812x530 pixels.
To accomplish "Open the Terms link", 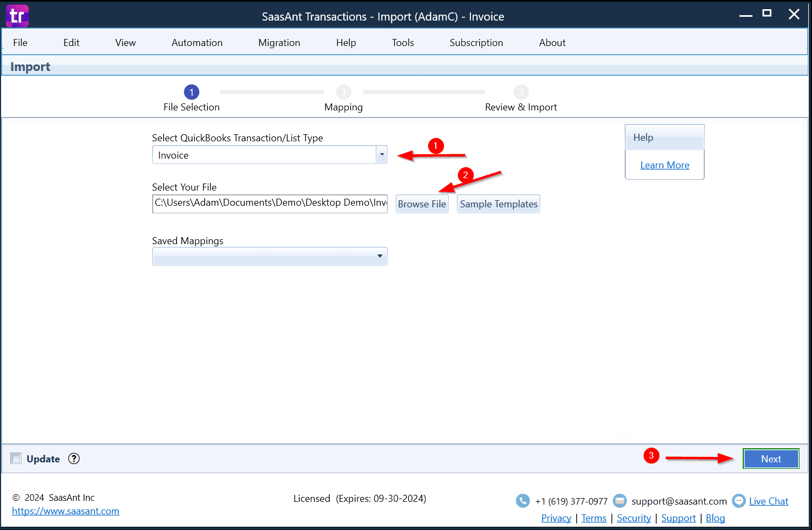I will (594, 518).
